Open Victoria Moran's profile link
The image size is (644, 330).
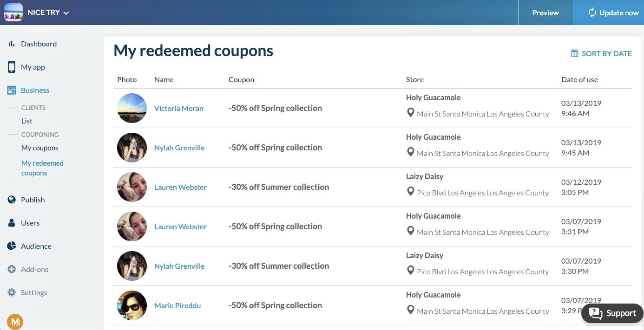(179, 108)
